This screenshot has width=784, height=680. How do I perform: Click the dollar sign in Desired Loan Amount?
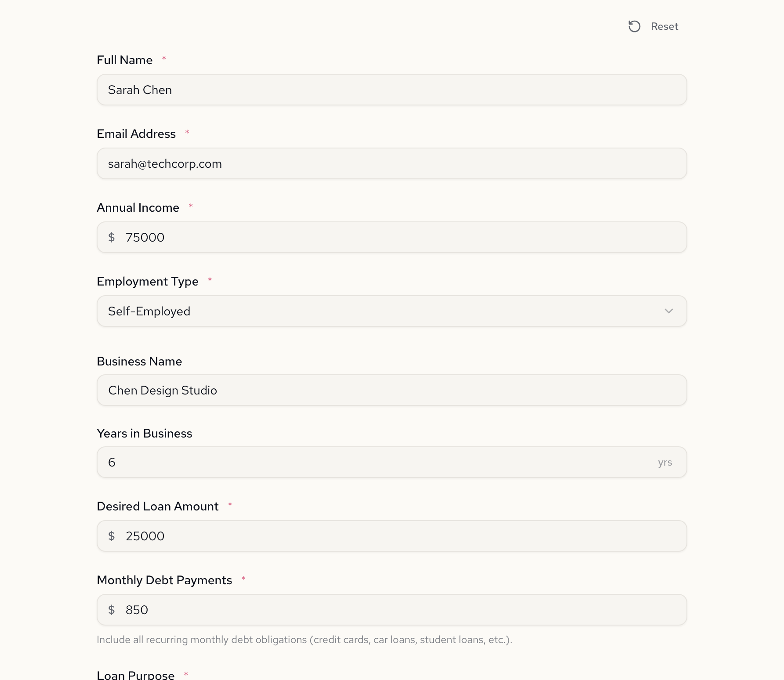point(112,536)
